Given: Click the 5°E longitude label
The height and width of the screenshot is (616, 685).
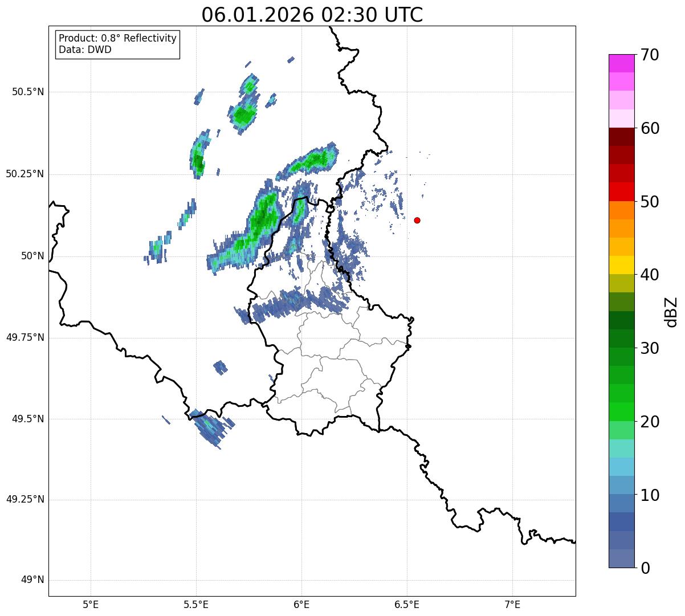Looking at the screenshot, I should pyautogui.click(x=91, y=604).
